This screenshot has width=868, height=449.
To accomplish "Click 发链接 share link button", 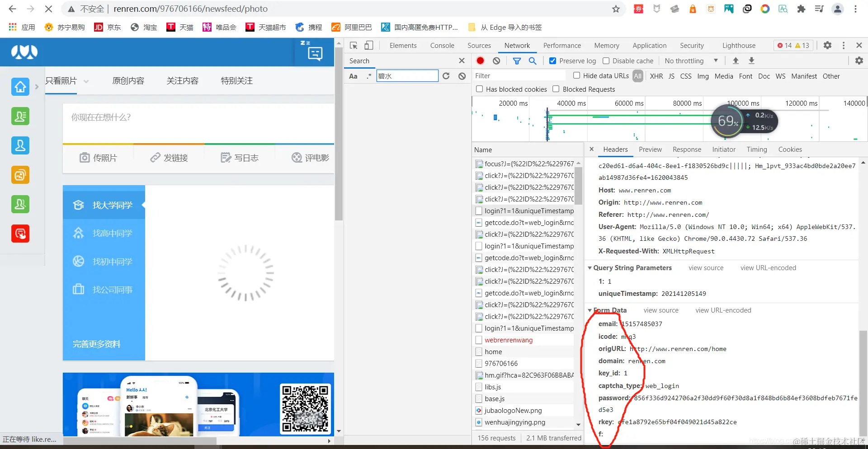I will [169, 158].
